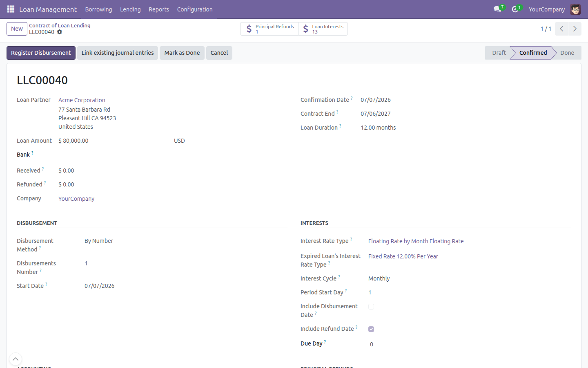Screen dimensions: 588x368
Task: Click the Cancel button
Action: pyautogui.click(x=219, y=53)
